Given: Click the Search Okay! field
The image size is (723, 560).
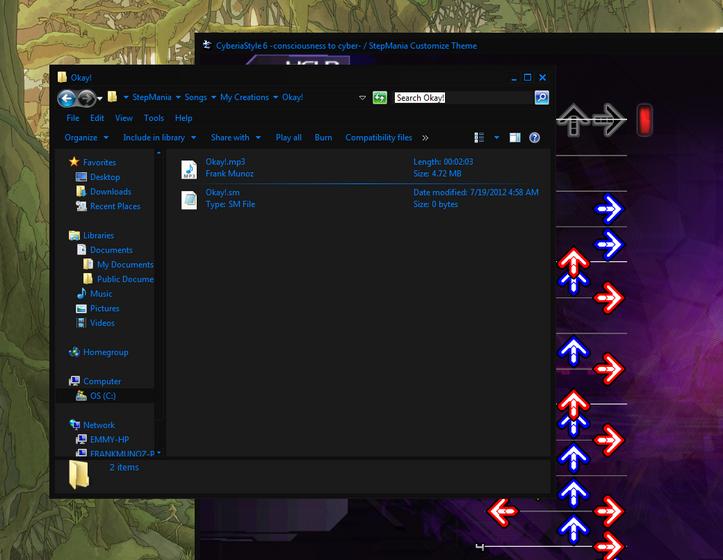Looking at the screenshot, I should (x=463, y=97).
